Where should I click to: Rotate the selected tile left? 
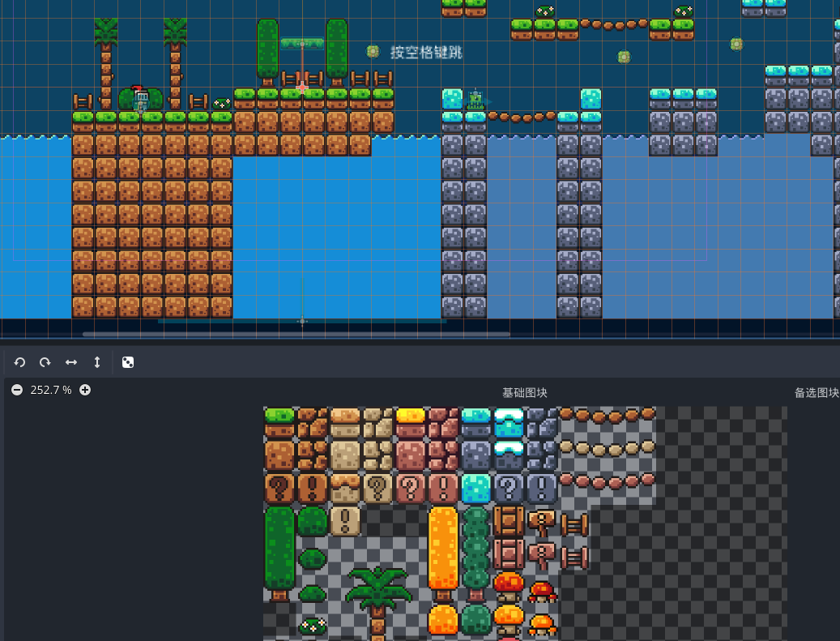click(19, 362)
